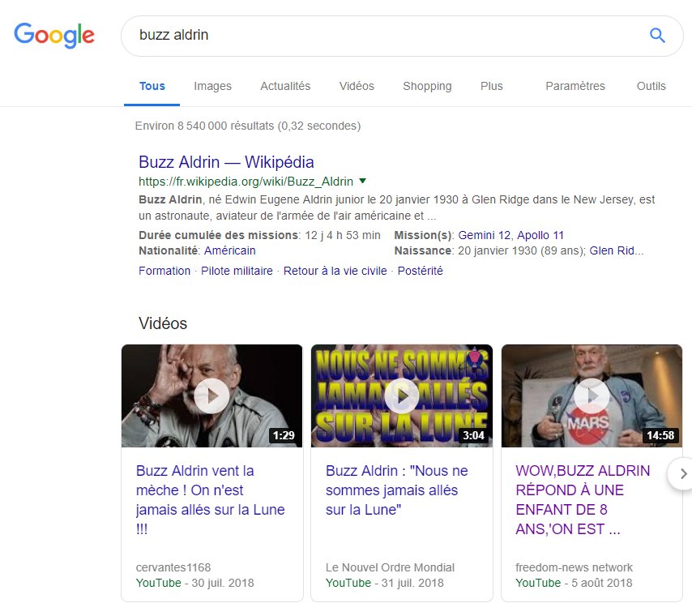Jump to the Formation section link

click(164, 271)
